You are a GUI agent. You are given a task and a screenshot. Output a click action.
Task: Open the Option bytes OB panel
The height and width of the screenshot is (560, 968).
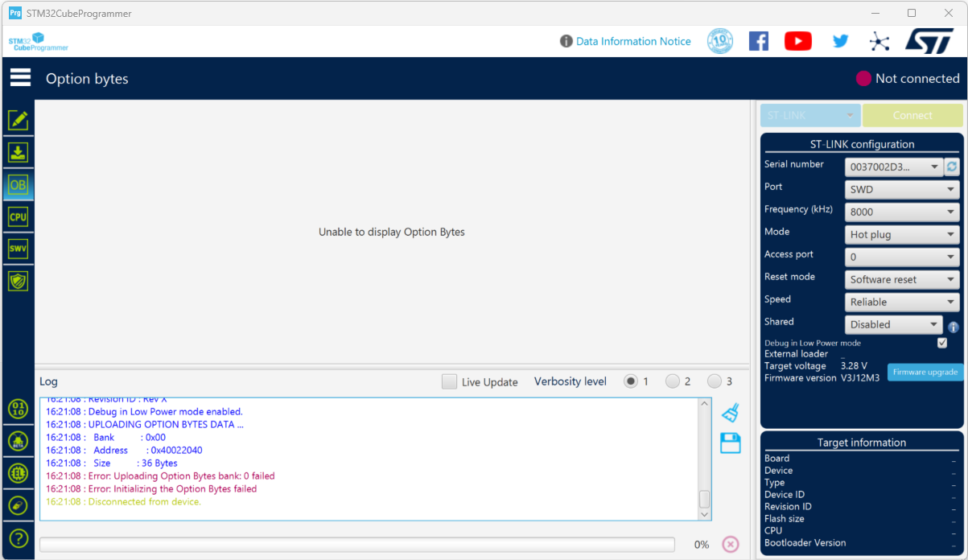[x=18, y=184]
